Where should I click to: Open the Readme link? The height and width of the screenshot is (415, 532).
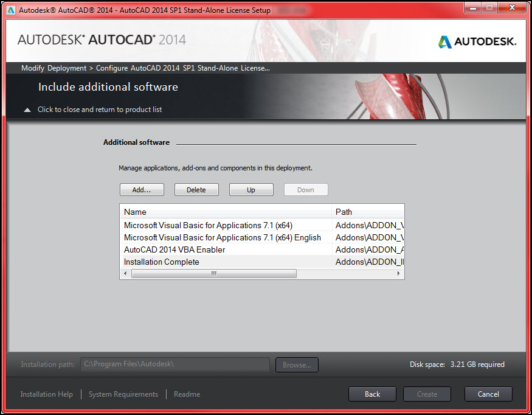coord(187,394)
